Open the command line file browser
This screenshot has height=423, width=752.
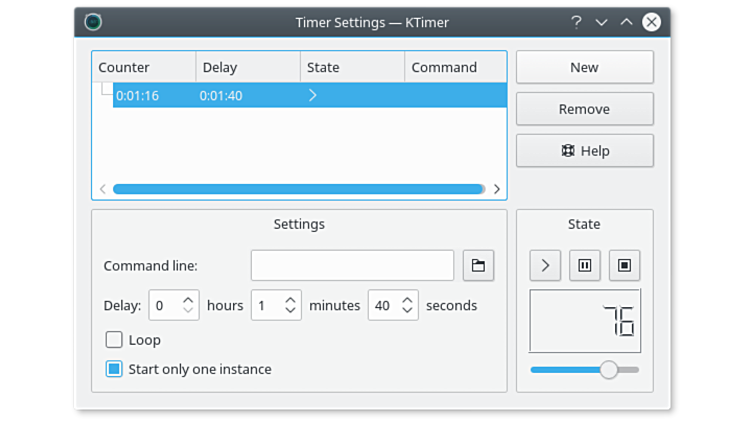478,265
